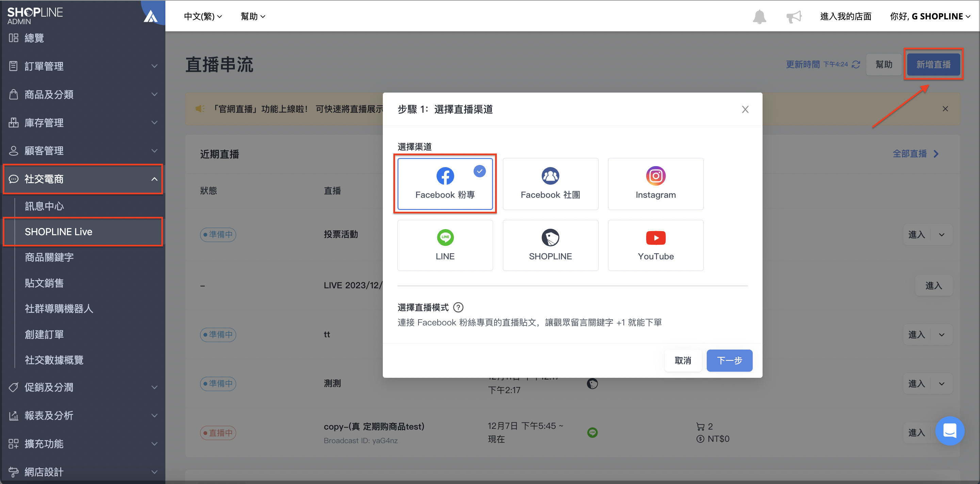The image size is (980, 484).
Task: Select the Facebook 粉專 channel card
Action: pyautogui.click(x=445, y=184)
